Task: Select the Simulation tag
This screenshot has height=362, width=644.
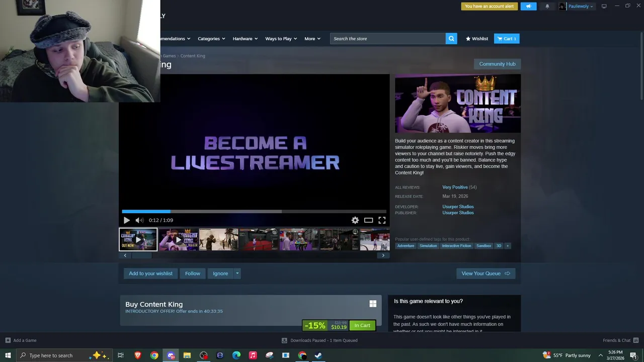Action: coord(428,246)
